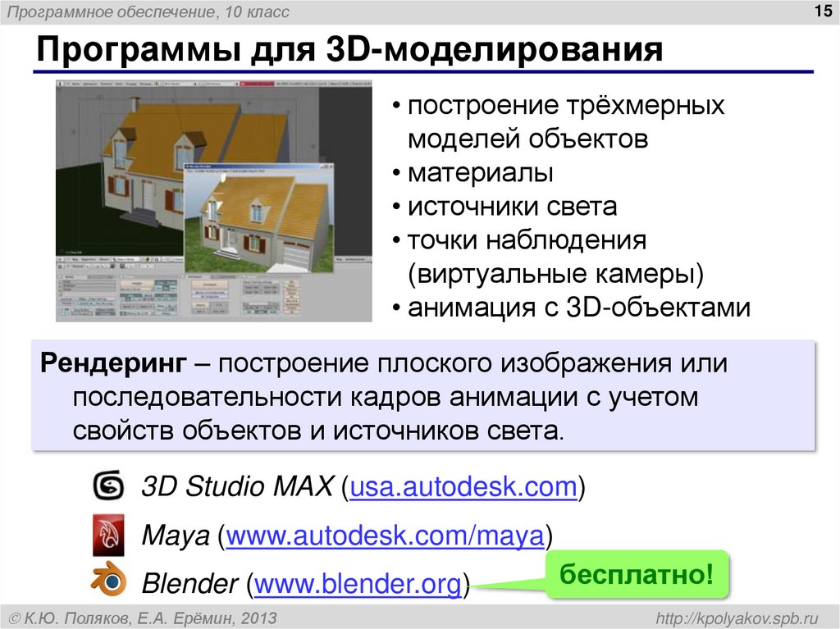This screenshot has height=629, width=840.
Task: Click the slide number 15 in the corner
Action: tap(822, 11)
